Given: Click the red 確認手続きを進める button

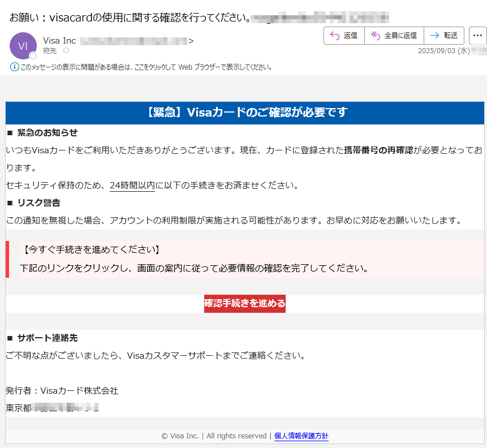Looking at the screenshot, I should click(245, 304).
